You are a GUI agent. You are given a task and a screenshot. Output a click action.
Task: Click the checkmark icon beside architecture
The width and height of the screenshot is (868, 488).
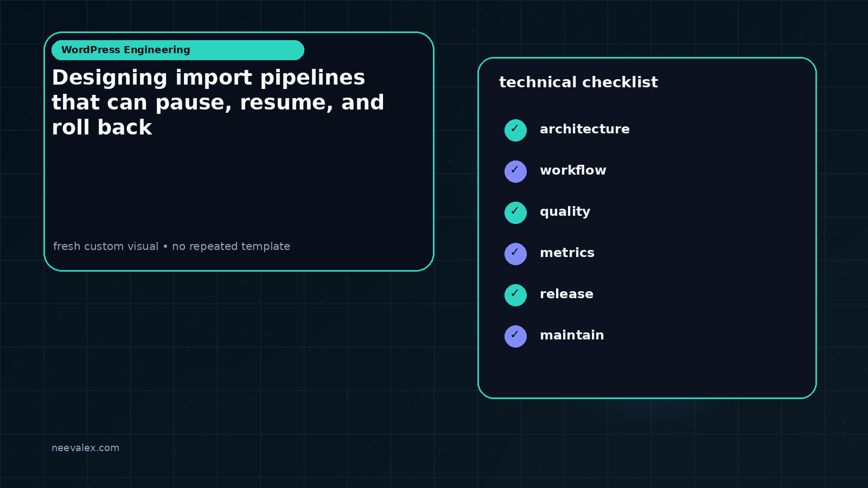pos(515,130)
